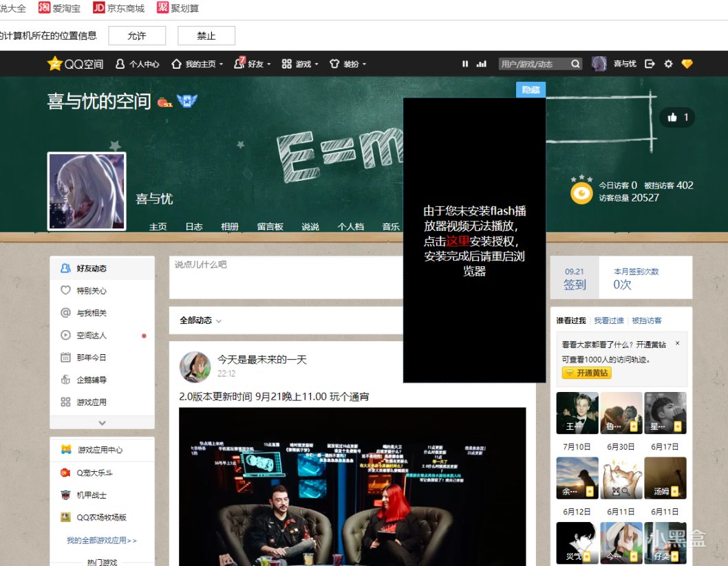
Task: Open 空间达人 in the sidebar
Action: pos(102,335)
